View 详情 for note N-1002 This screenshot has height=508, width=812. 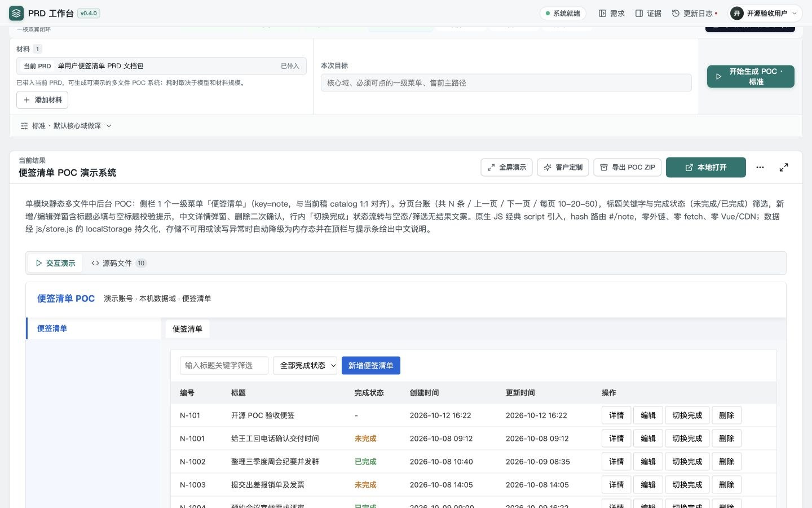coord(616,462)
